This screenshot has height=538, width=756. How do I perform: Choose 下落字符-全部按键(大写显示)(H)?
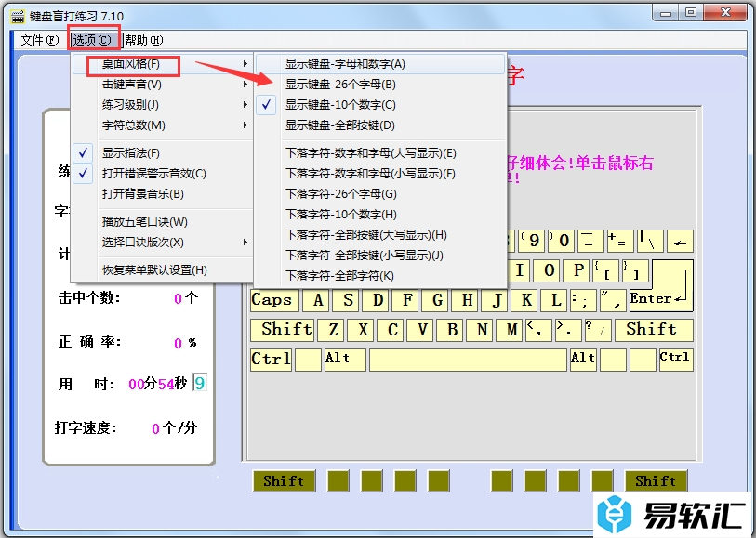[x=380, y=234]
